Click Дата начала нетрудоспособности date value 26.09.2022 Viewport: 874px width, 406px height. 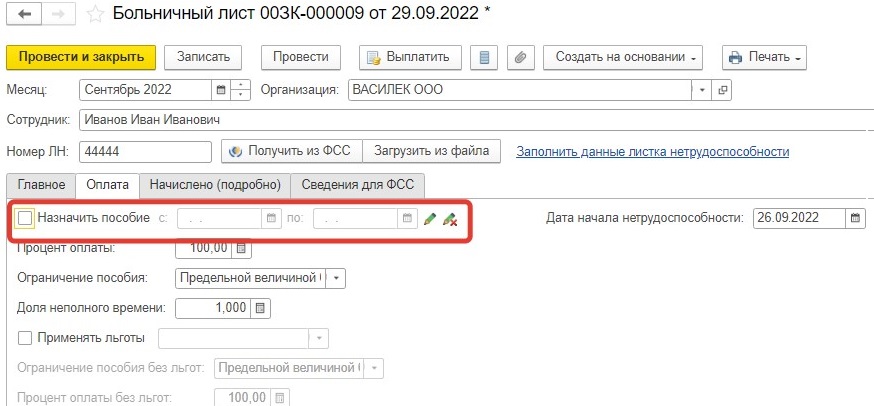pyautogui.click(x=799, y=218)
